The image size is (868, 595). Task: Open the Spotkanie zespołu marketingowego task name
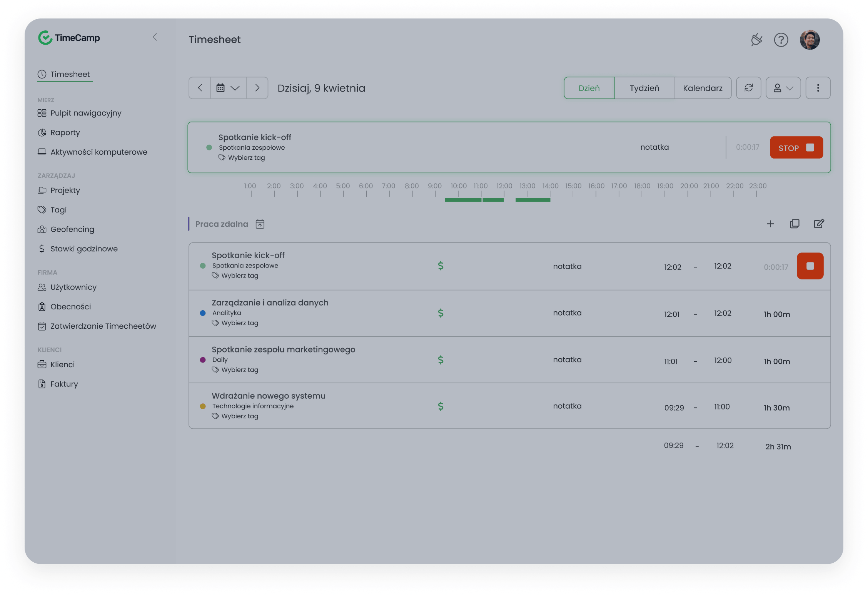point(284,349)
